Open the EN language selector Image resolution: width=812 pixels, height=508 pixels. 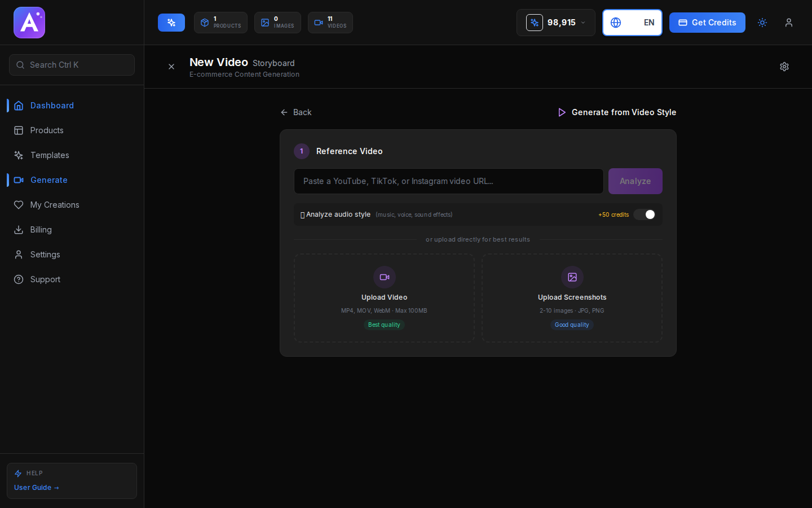click(x=632, y=23)
